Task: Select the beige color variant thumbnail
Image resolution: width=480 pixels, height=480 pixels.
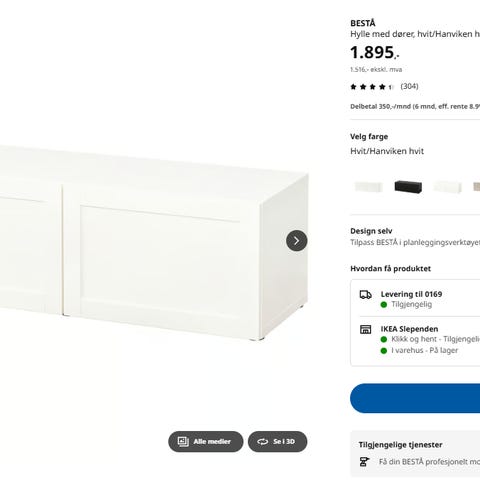Action: 476,187
